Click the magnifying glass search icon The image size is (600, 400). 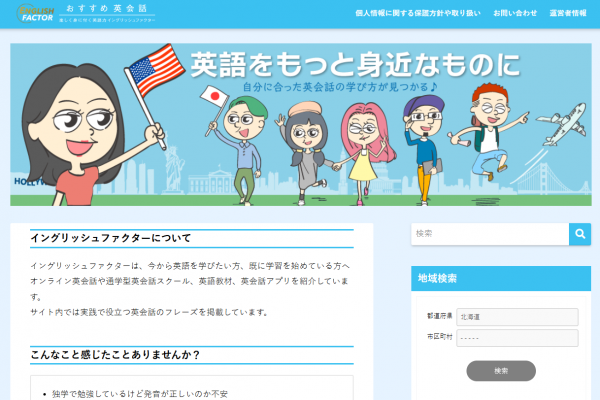pyautogui.click(x=580, y=234)
